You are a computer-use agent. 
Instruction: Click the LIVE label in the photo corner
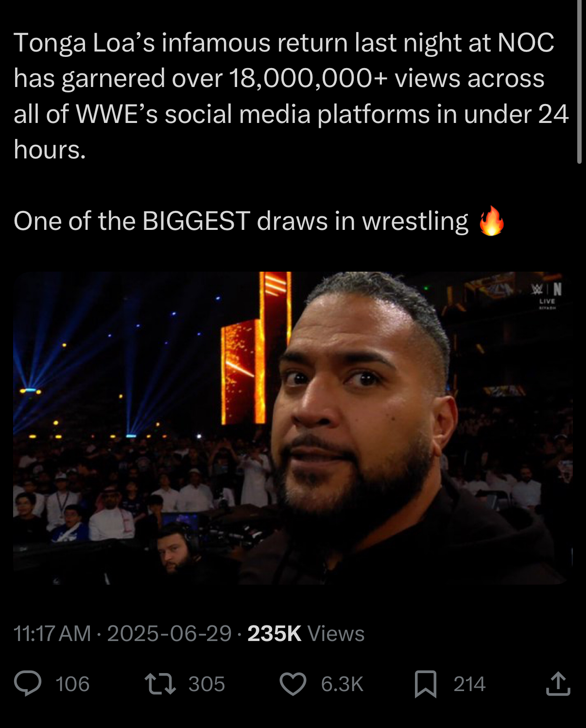pyautogui.click(x=547, y=301)
